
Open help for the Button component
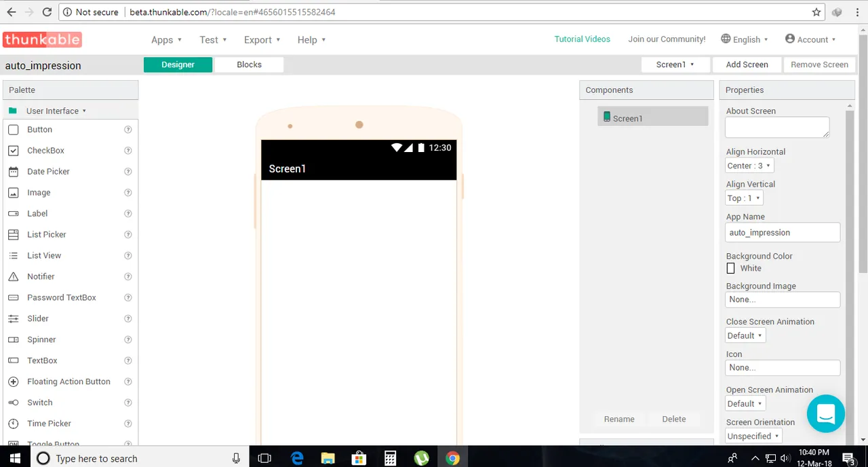pos(128,130)
